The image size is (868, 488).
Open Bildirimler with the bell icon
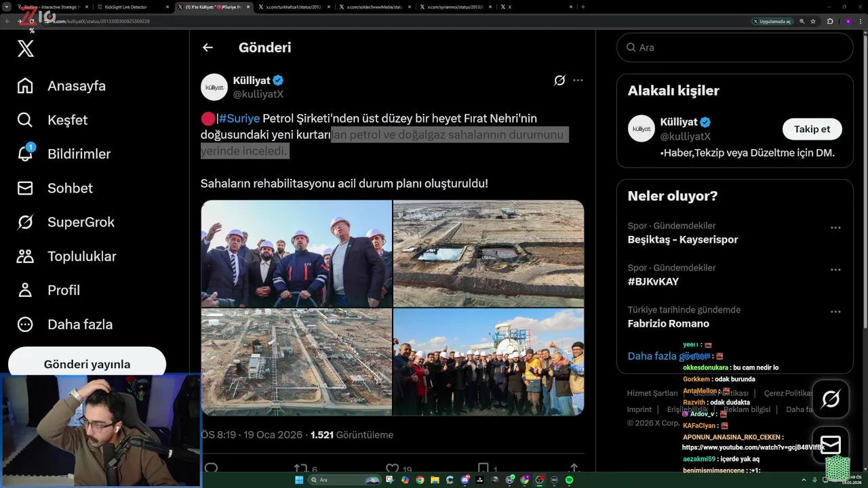[x=64, y=154]
